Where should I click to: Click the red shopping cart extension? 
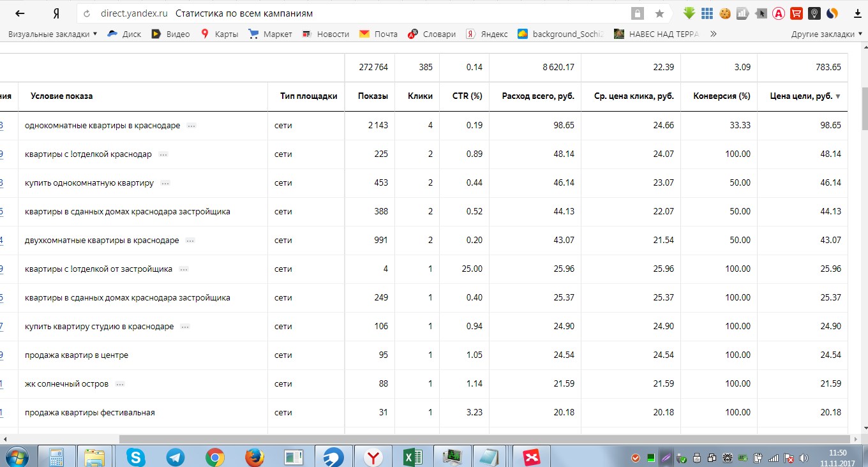click(796, 13)
